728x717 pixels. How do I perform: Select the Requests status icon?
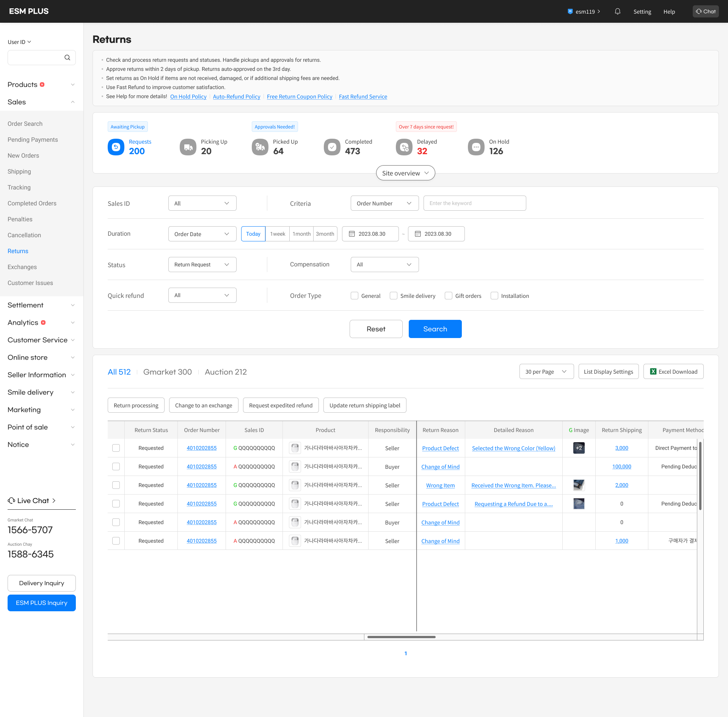(116, 147)
